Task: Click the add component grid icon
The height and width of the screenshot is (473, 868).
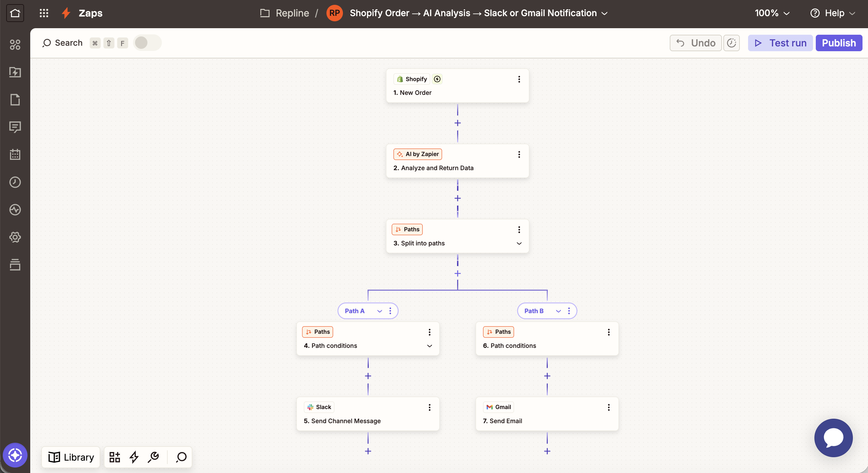Action: 115,457
